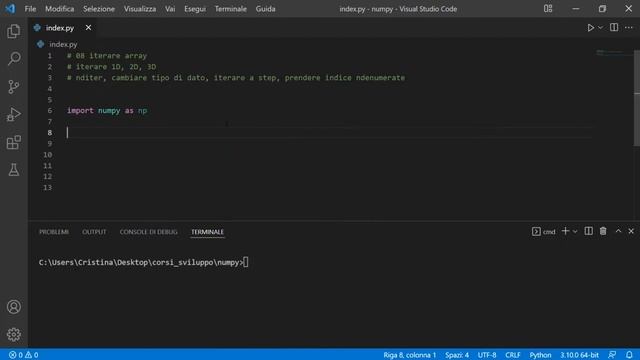Open the Testing flask view

[13, 170]
